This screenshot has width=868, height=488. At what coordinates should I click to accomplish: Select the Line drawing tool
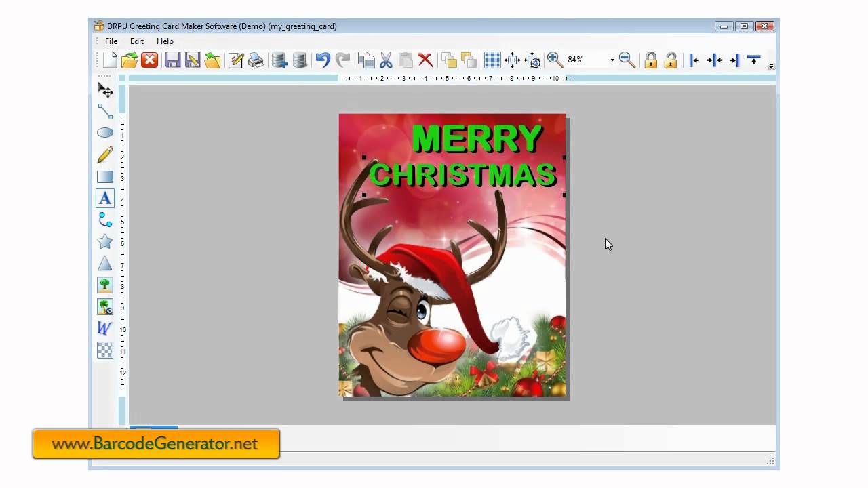point(105,111)
